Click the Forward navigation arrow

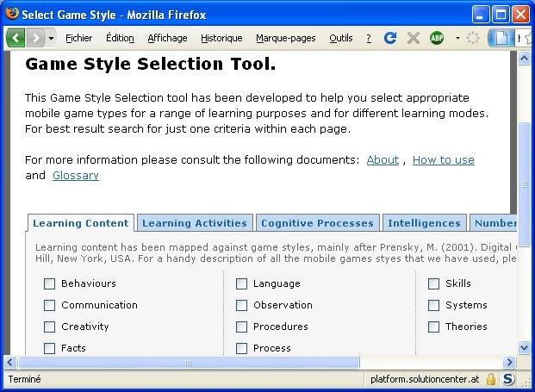point(35,38)
